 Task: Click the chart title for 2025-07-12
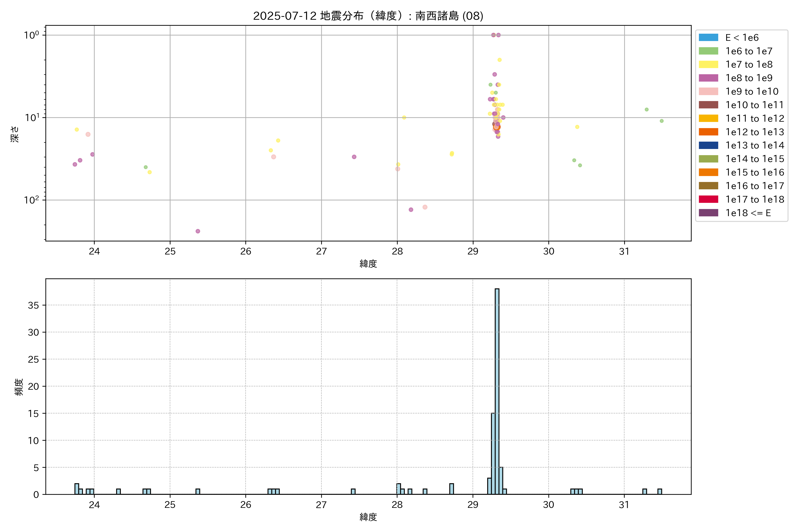(368, 16)
